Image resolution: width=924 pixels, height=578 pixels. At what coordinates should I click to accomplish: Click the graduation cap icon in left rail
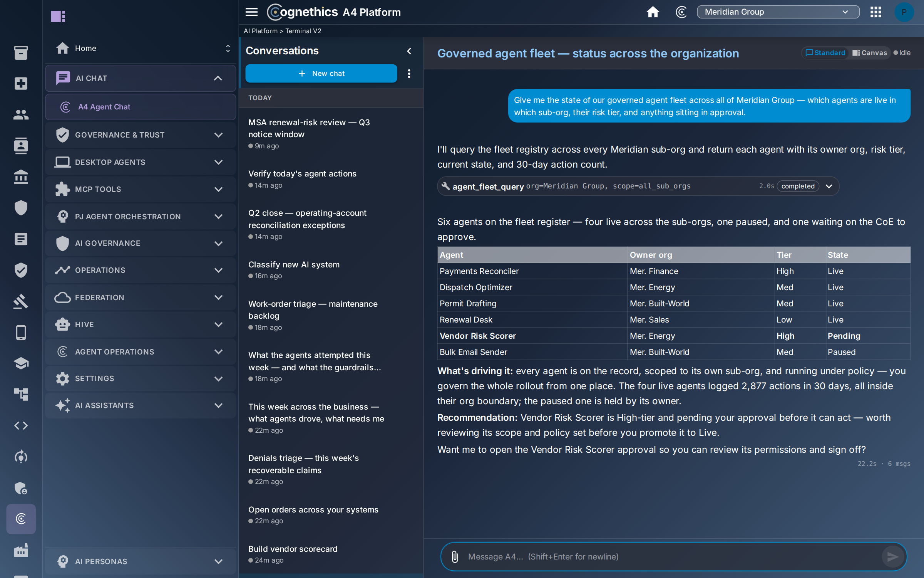click(x=21, y=363)
